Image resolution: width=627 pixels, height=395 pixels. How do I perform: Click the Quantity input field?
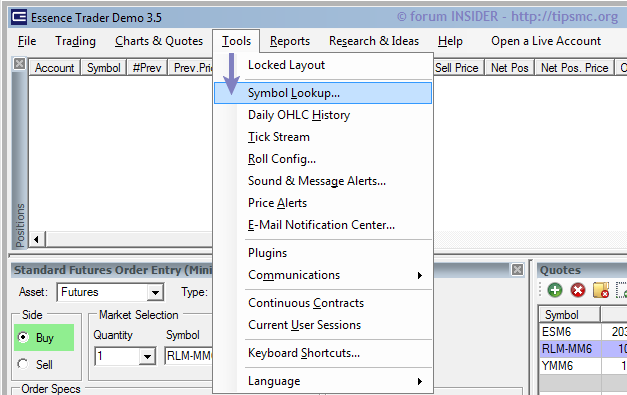(117, 356)
